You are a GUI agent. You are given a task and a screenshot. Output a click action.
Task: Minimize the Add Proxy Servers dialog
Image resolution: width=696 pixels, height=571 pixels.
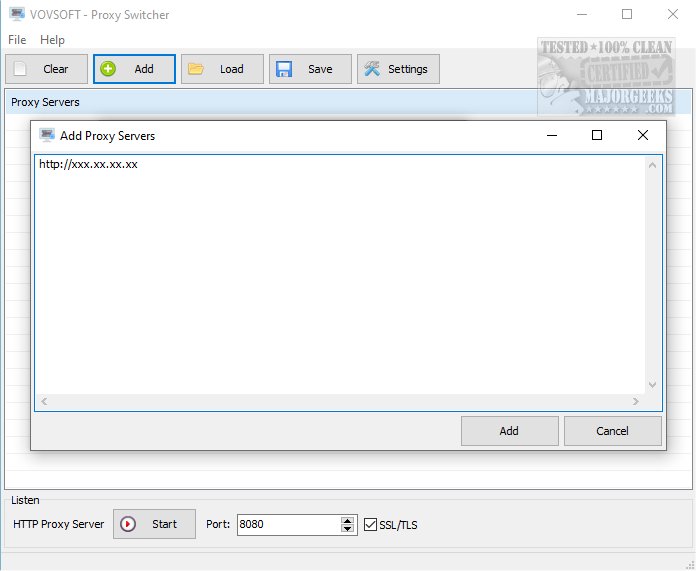(552, 135)
